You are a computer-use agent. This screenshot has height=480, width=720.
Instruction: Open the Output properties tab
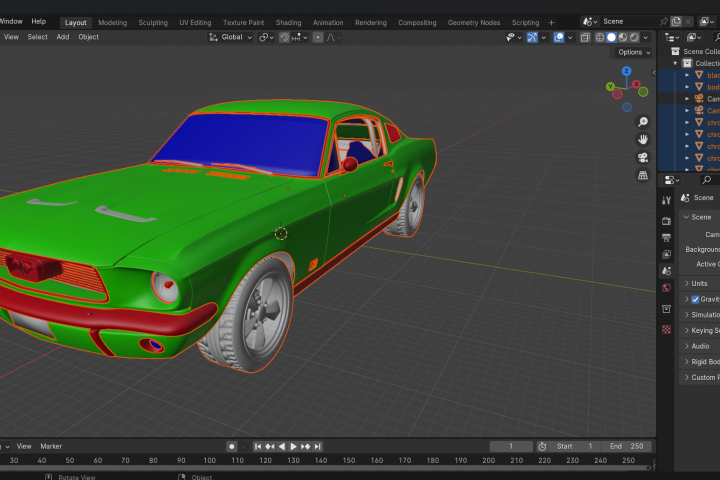point(666,237)
